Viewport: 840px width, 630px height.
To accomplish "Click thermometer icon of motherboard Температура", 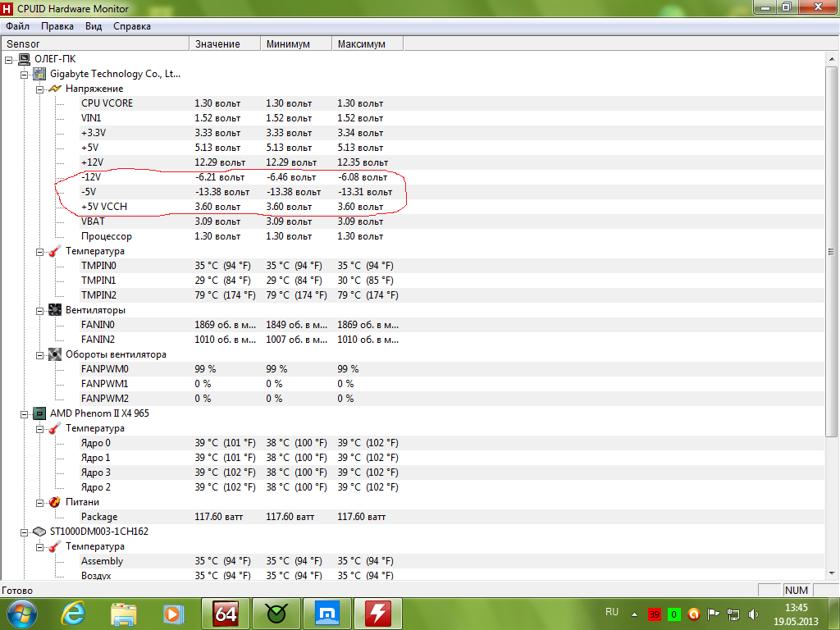I will pos(55,251).
